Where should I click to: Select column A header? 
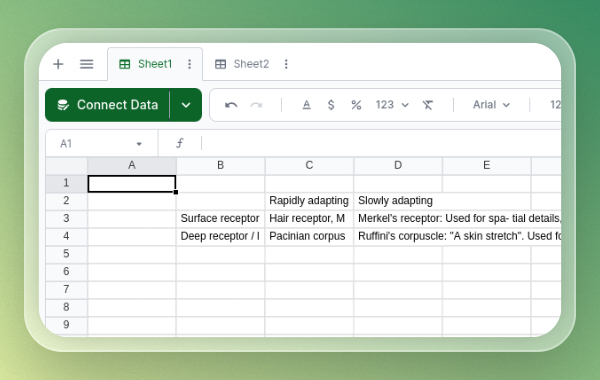point(132,165)
